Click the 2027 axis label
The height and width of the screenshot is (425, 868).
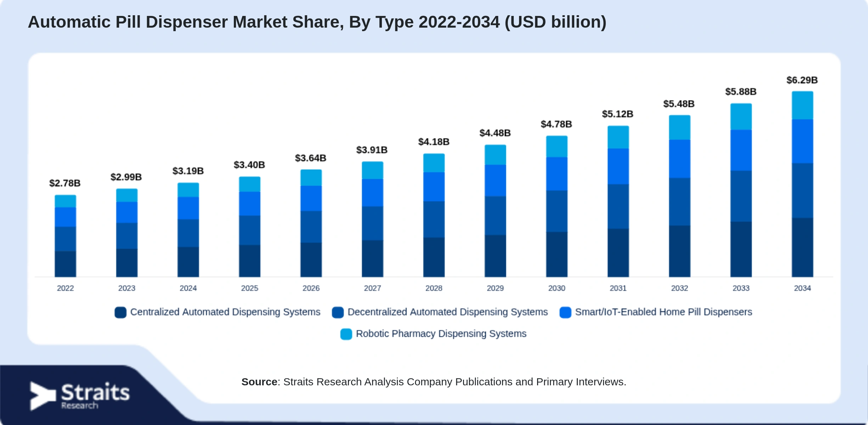(373, 288)
